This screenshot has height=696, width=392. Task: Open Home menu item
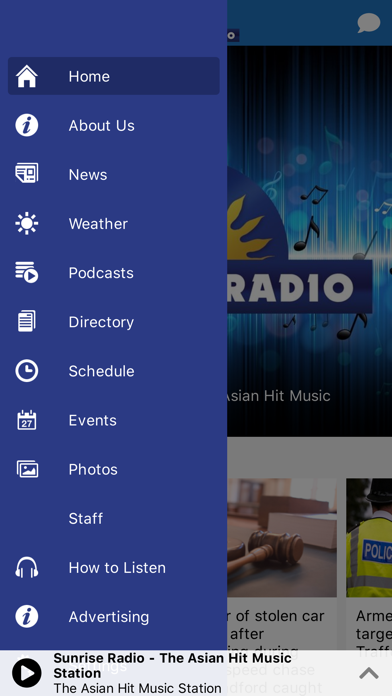pyautogui.click(x=114, y=76)
